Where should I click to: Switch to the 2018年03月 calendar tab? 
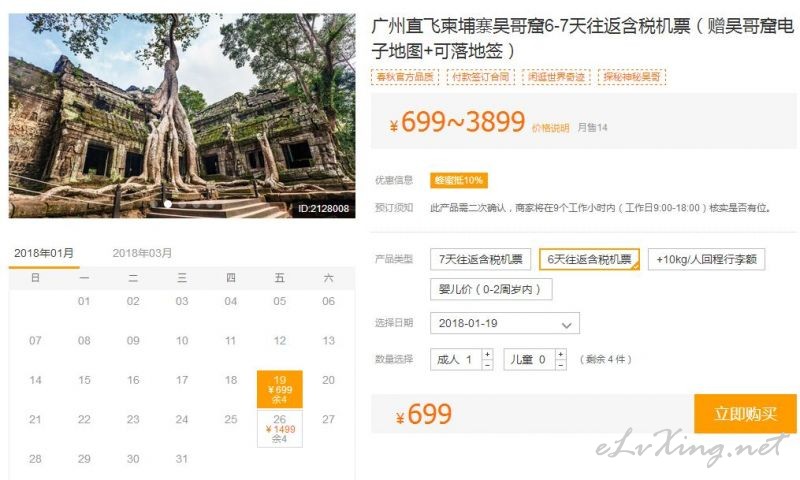142,254
